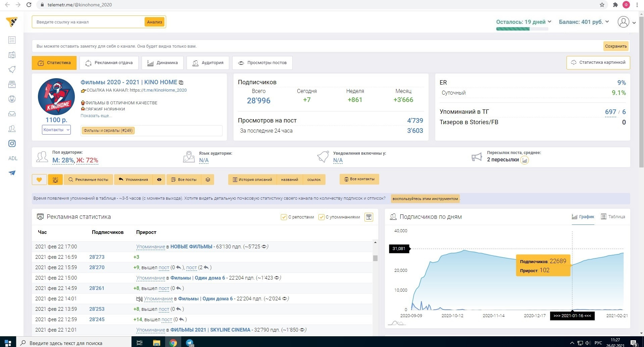Open the inbox tray sidebar icon
This screenshot has height=347, width=644.
(x=12, y=114)
